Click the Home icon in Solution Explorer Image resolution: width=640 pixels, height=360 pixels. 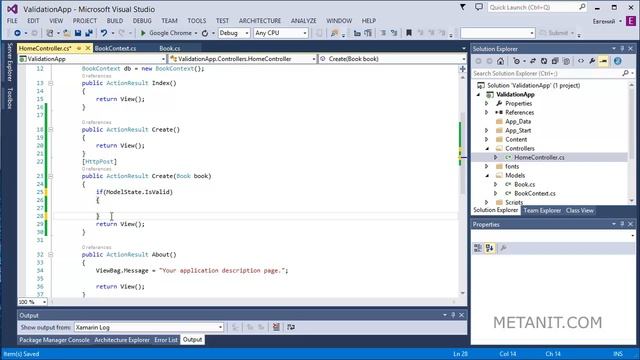(500, 61)
